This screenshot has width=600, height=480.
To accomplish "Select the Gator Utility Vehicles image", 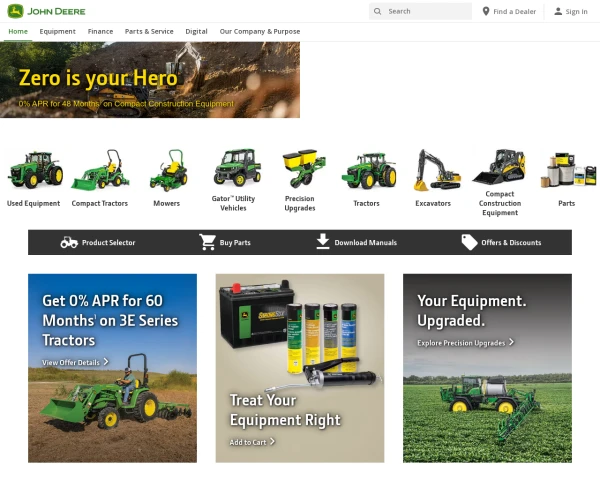I will point(237,168).
